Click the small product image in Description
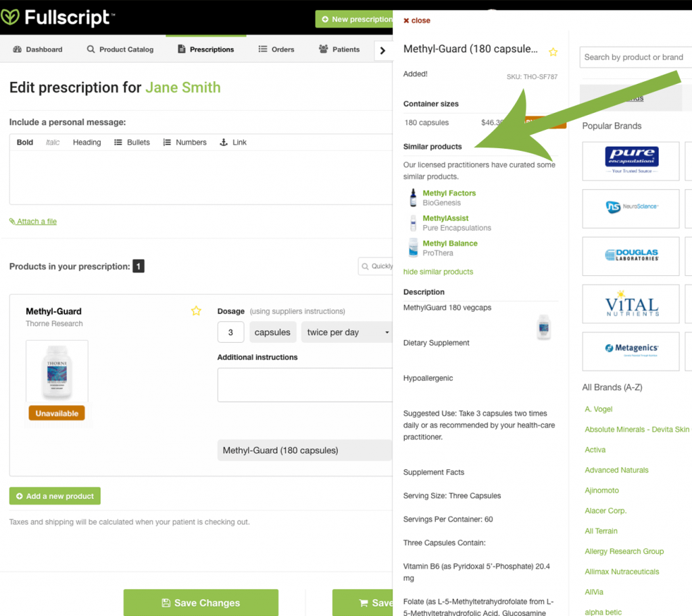This screenshot has width=692, height=616. [x=544, y=327]
